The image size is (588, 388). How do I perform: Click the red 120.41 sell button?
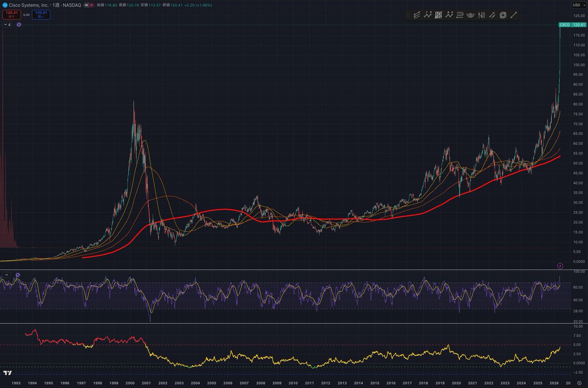pyautogui.click(x=11, y=15)
